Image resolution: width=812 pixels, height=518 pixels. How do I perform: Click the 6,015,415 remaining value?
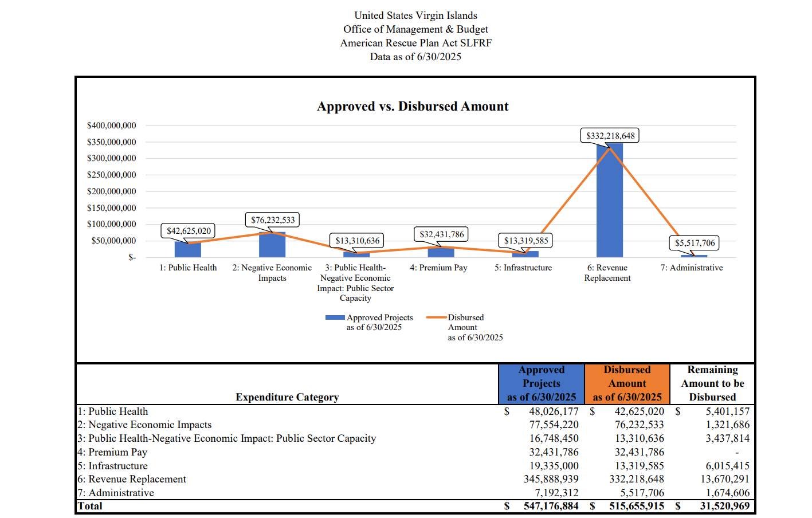coord(727,466)
